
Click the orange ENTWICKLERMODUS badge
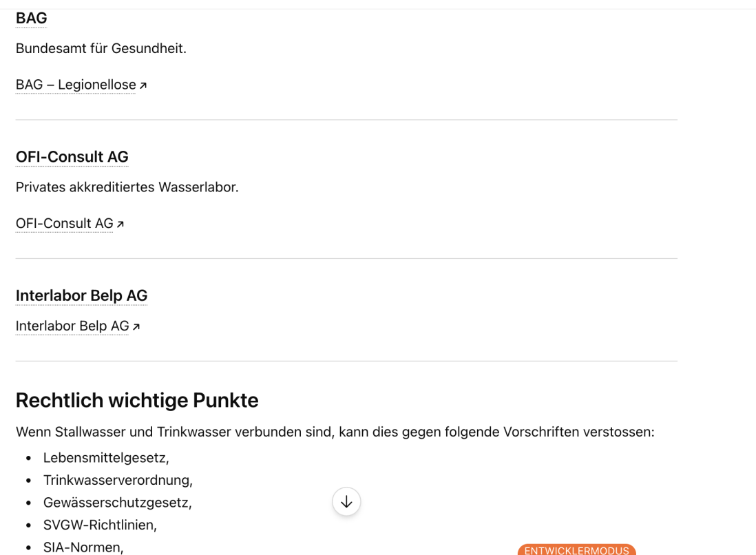pos(577,549)
